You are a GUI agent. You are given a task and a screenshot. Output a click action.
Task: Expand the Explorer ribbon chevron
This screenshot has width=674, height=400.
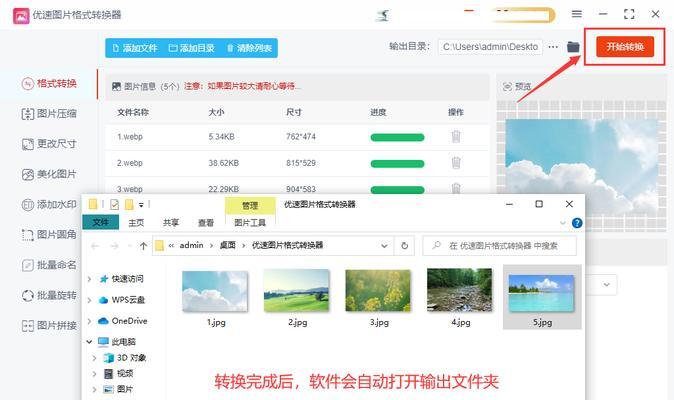point(563,223)
